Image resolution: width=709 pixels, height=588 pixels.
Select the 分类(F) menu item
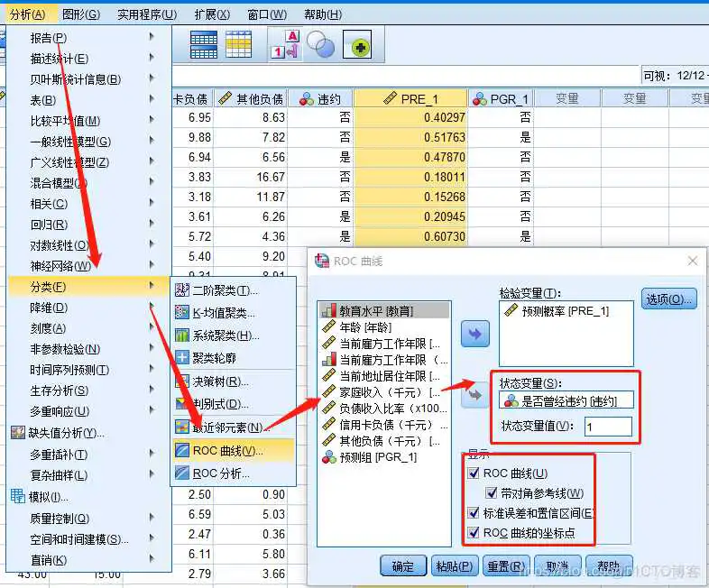click(89, 287)
